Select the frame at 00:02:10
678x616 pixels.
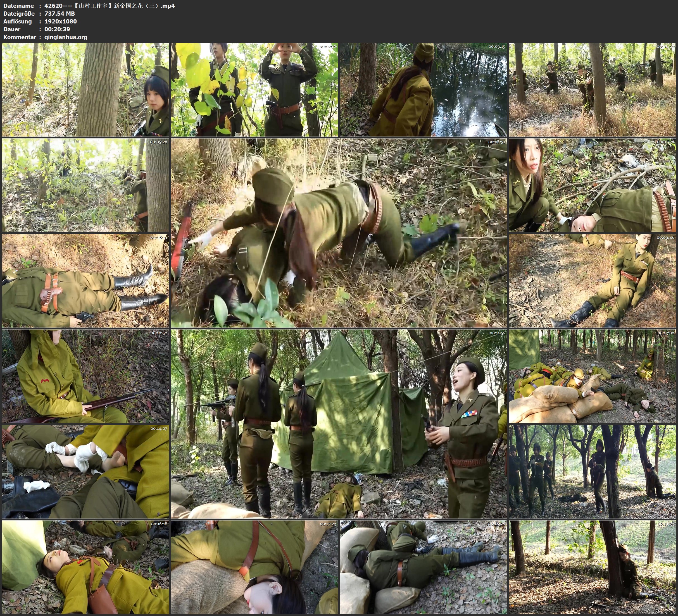[254, 90]
